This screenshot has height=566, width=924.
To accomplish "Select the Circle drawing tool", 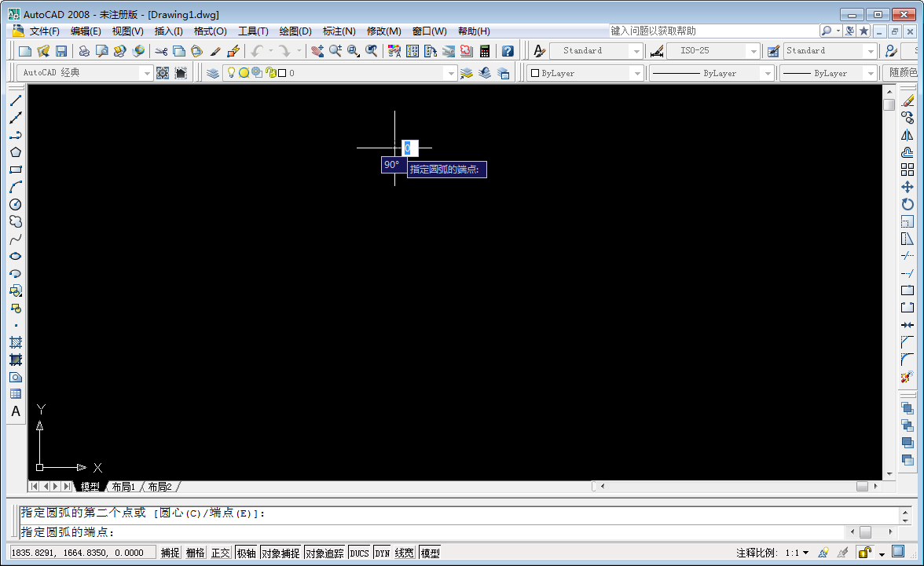I will pos(15,204).
